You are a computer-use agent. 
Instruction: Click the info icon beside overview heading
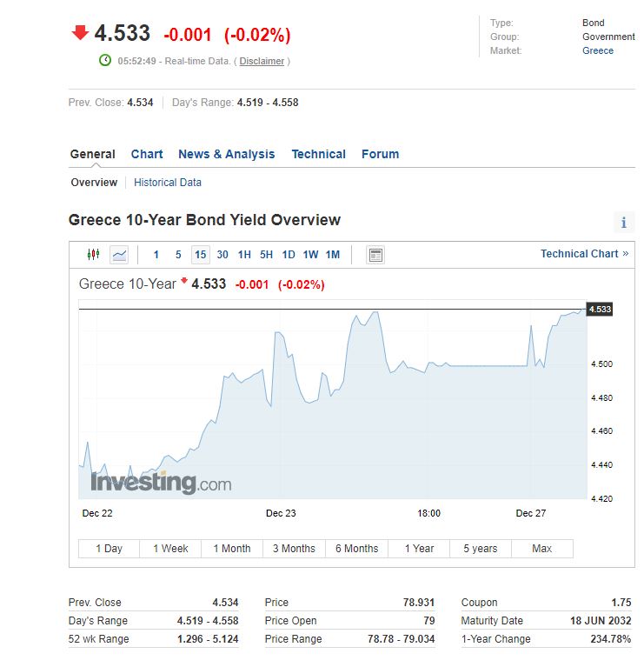pyautogui.click(x=623, y=223)
